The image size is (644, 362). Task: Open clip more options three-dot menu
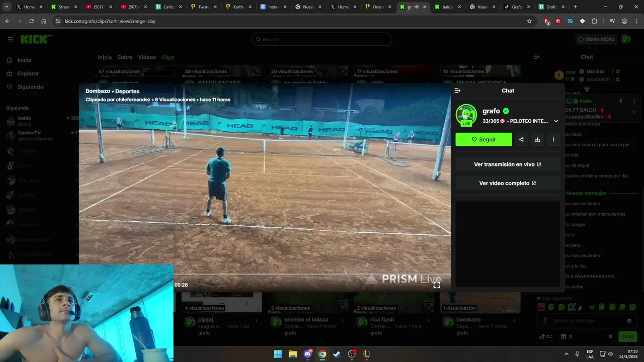pos(553,140)
